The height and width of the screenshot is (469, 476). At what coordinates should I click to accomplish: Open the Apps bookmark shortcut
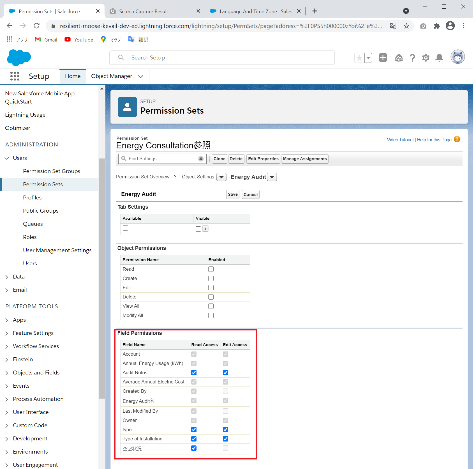click(x=17, y=40)
